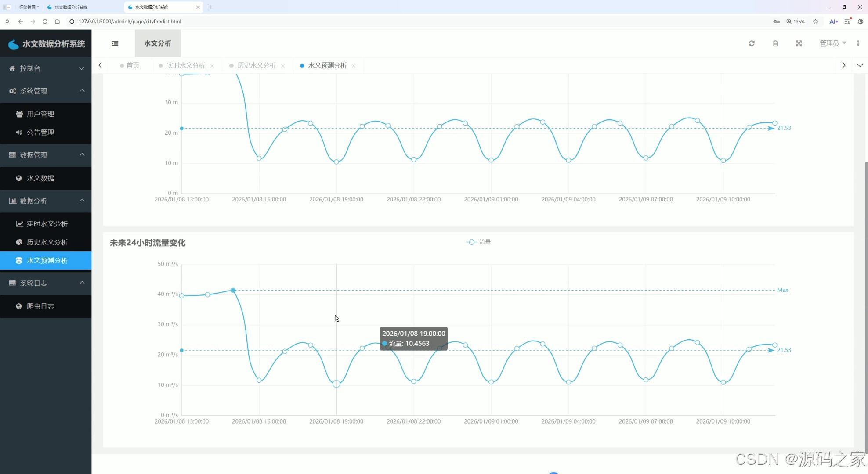Open the vertical three-dot options icon

858,43
